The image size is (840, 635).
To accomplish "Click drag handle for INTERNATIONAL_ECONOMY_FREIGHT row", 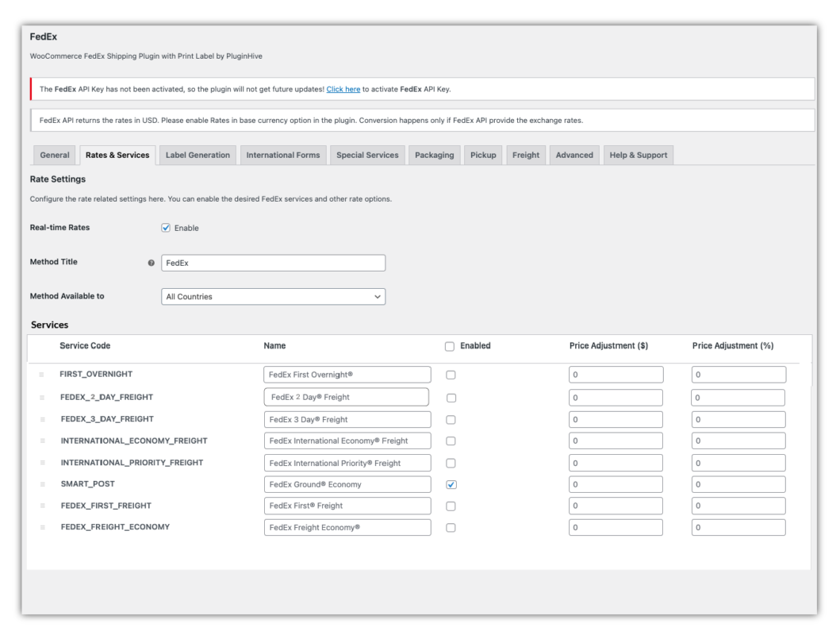I will coord(42,441).
